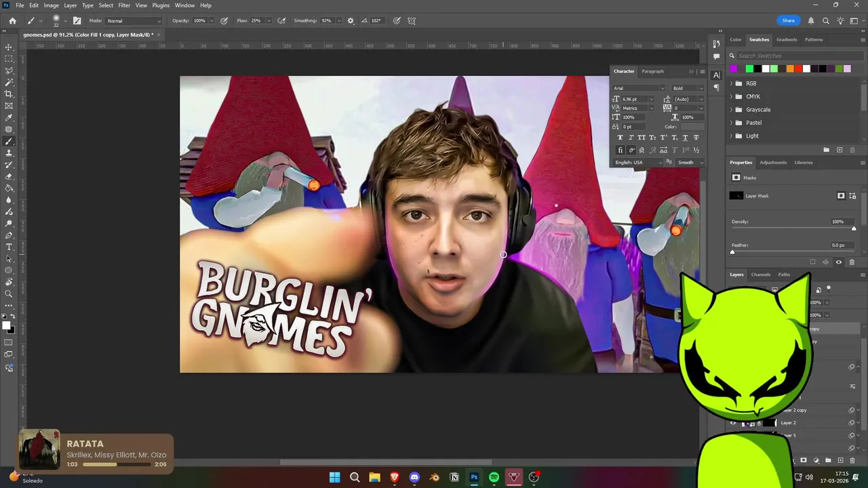Select the Clone Stamp tool
Screen dimensions: 868x488
pos(9,153)
